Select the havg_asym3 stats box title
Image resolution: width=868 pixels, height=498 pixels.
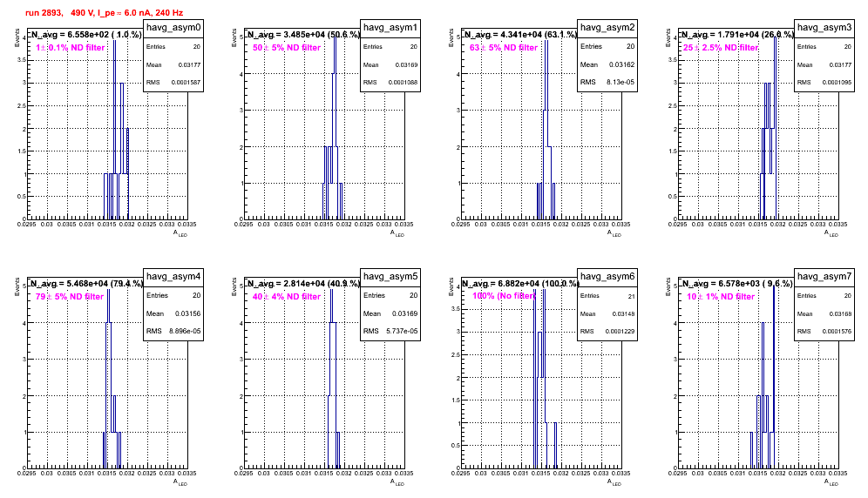coord(824,28)
